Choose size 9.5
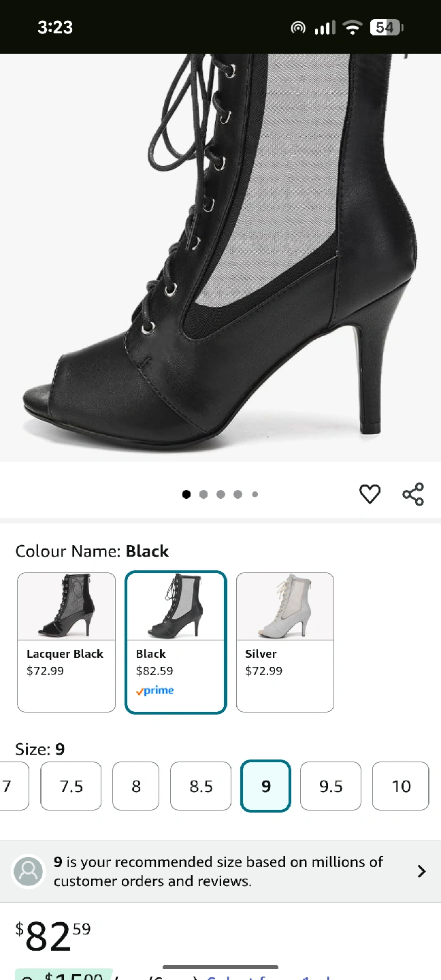The image size is (441, 980). (x=331, y=786)
